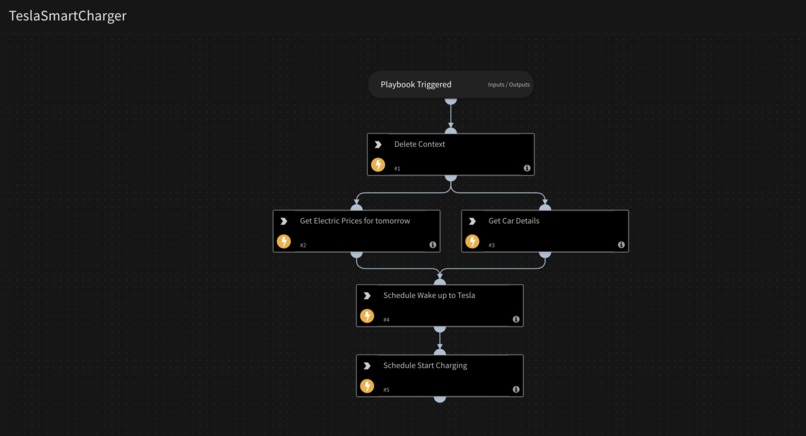Viewport: 806px width, 436px height.
Task: Select the Delete Context task title
Action: [419, 144]
